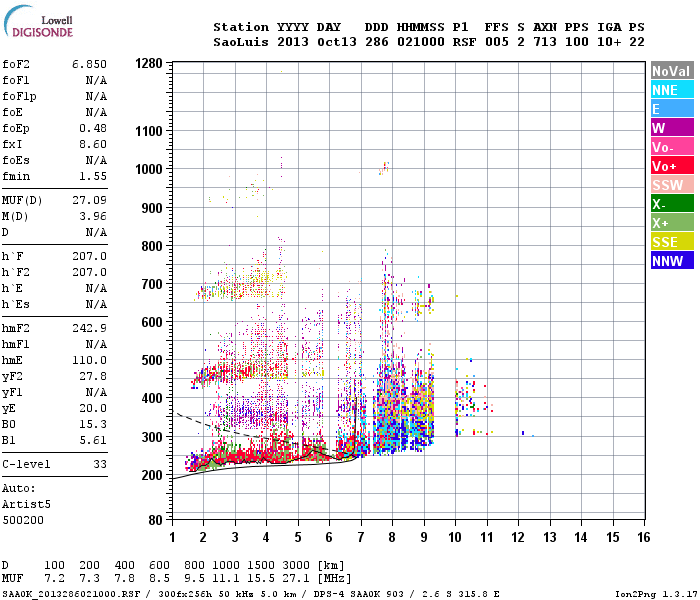Click the SAA0K_2013286021000.RSF filename

(71, 594)
